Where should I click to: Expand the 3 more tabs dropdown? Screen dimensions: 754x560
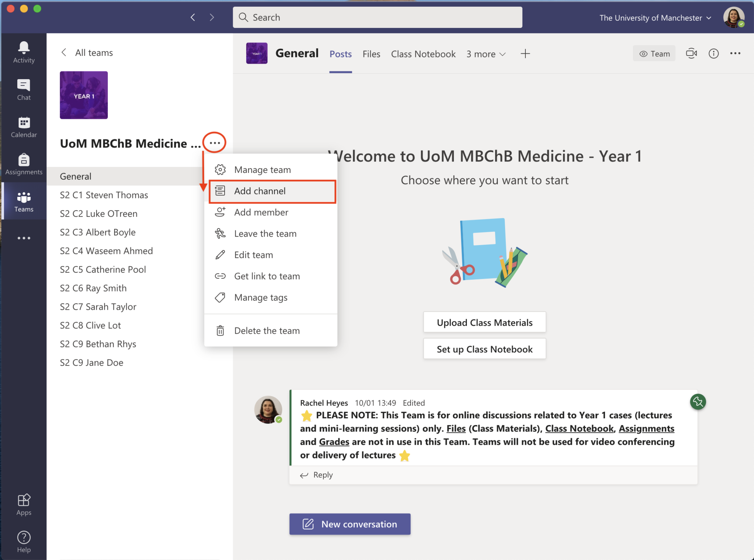click(486, 54)
